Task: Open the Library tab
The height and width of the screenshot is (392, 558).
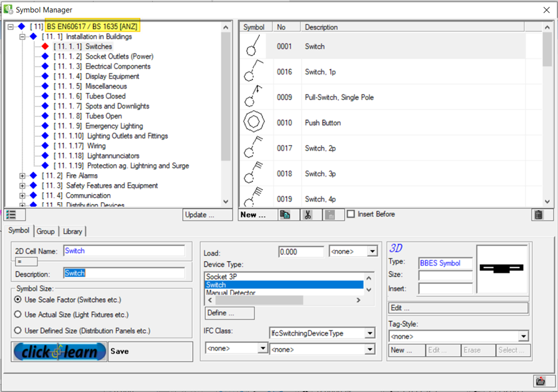Action: tap(72, 231)
